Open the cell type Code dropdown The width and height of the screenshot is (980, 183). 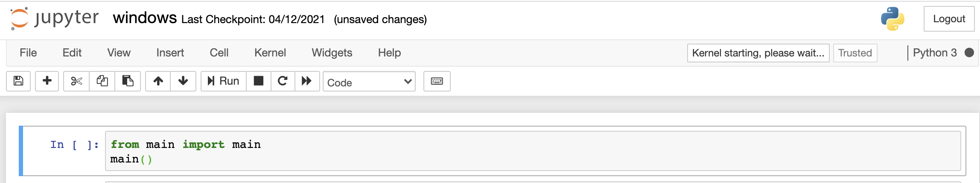[x=369, y=81]
